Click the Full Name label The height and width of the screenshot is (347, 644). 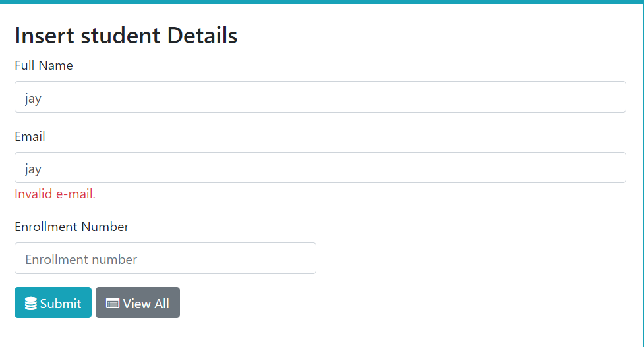point(44,65)
